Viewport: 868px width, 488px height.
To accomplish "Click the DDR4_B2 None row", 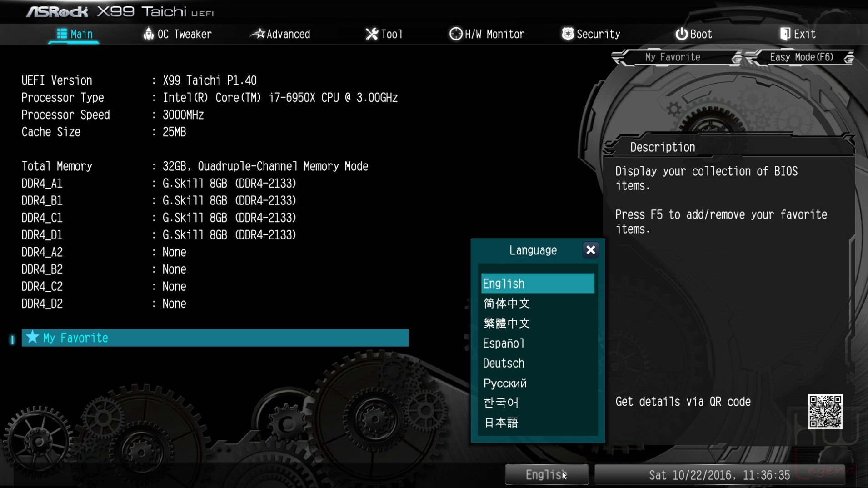I will (x=104, y=269).
